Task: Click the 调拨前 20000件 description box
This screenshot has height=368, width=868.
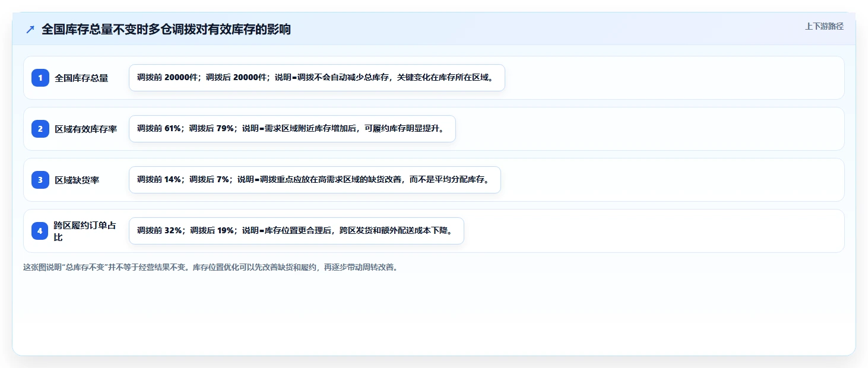Action: click(317, 78)
